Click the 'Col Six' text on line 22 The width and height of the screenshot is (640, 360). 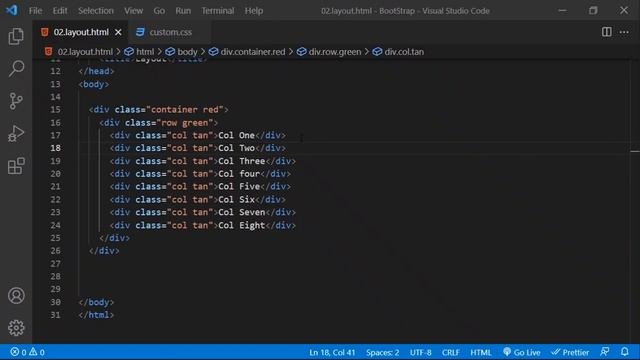(x=236, y=199)
